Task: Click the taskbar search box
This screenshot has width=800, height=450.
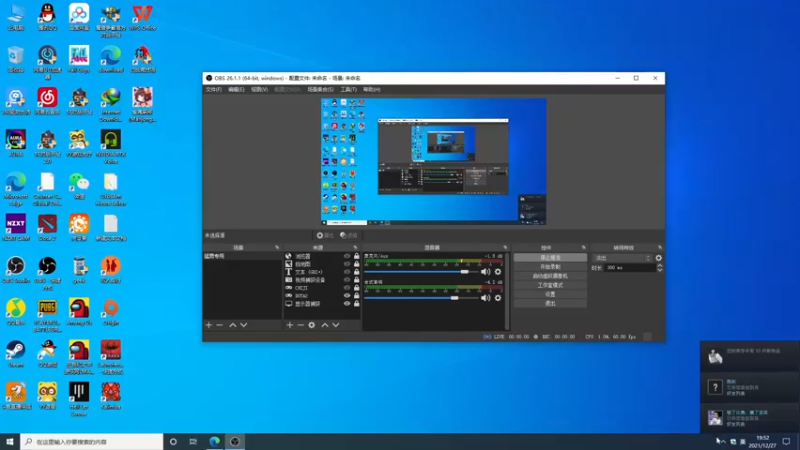Action: [x=92, y=441]
